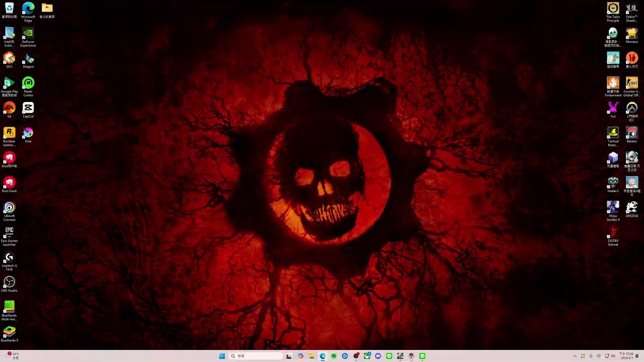Open the Monaco game shortcut

pos(632,35)
